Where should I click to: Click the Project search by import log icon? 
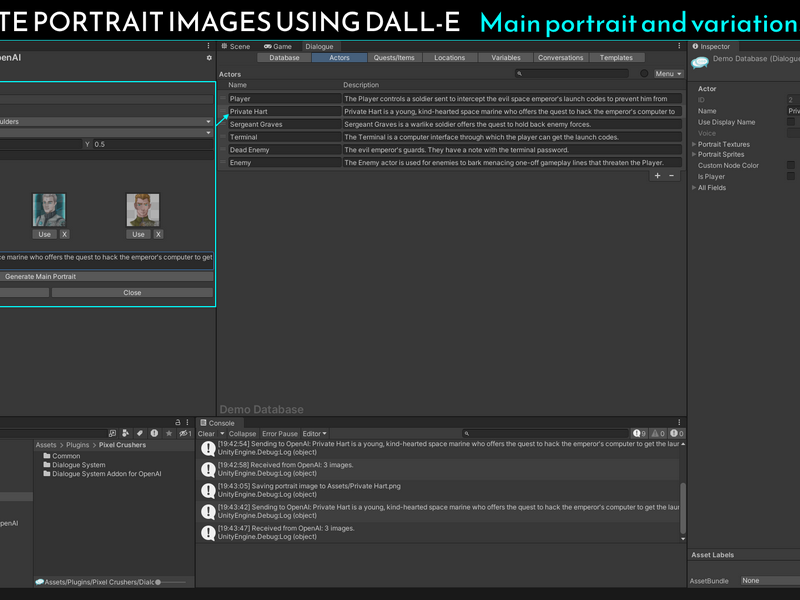click(x=154, y=434)
